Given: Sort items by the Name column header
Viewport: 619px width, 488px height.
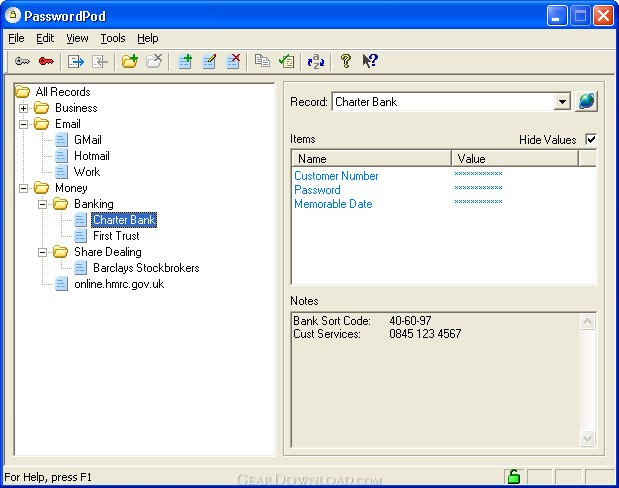Looking at the screenshot, I should tap(371, 159).
